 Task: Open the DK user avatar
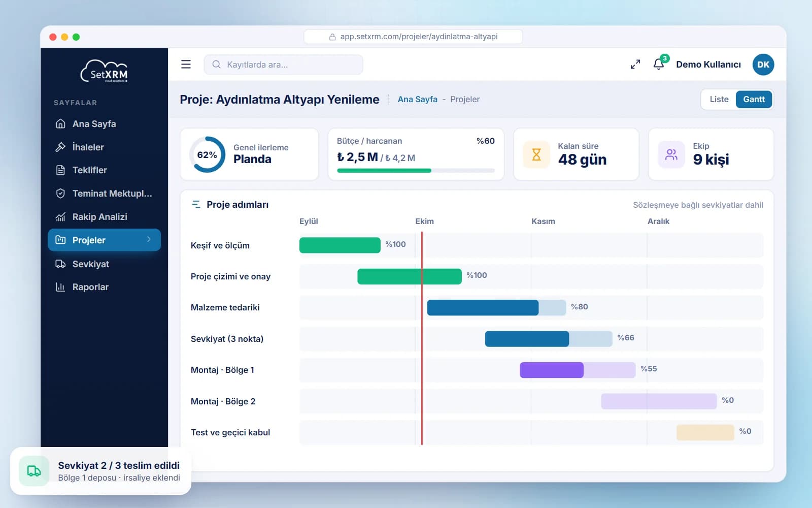pos(763,65)
